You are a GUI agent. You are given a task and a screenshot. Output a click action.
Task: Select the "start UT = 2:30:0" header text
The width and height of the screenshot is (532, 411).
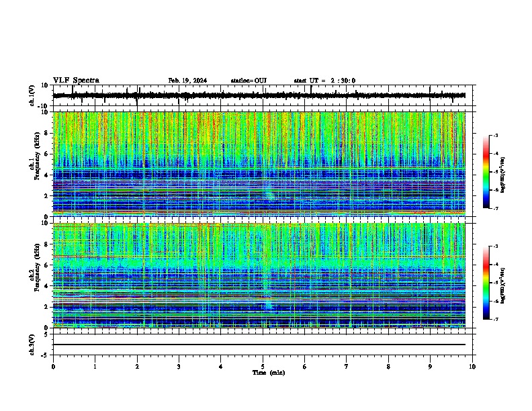click(x=324, y=81)
